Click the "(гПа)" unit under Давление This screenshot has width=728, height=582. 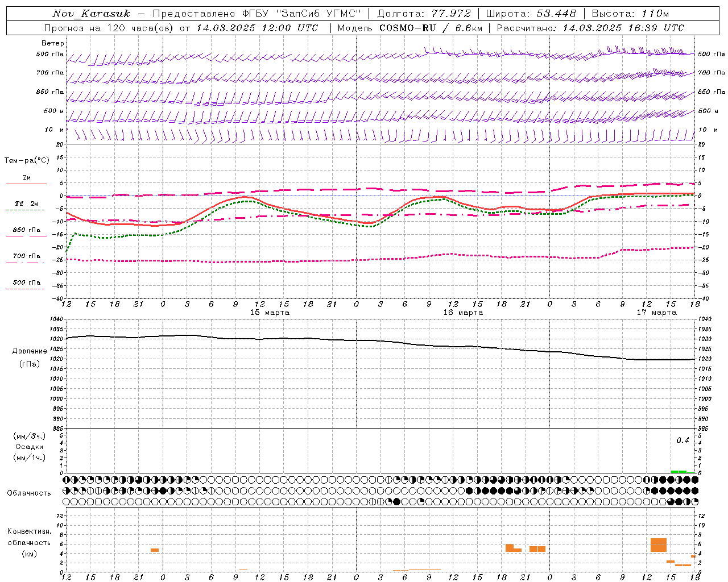[30, 364]
